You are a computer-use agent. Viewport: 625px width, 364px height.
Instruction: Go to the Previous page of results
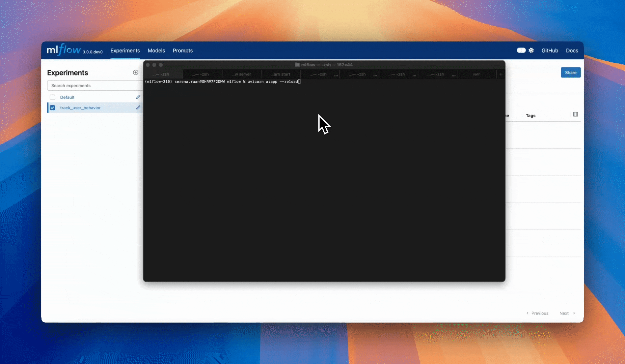coord(537,313)
